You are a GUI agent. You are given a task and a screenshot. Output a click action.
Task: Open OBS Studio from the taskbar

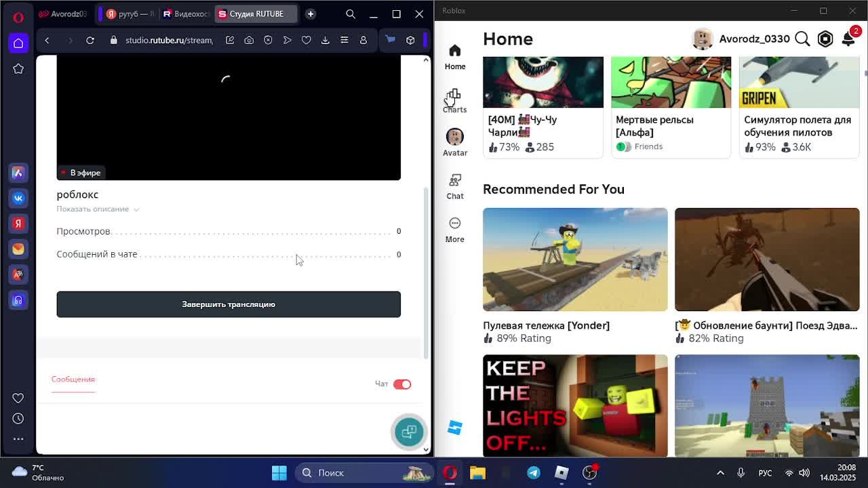590,472
